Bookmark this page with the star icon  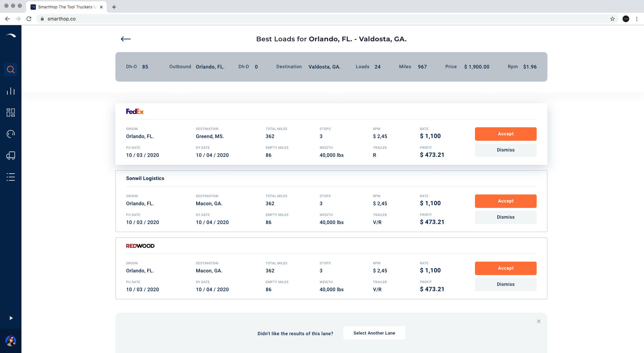(x=612, y=19)
